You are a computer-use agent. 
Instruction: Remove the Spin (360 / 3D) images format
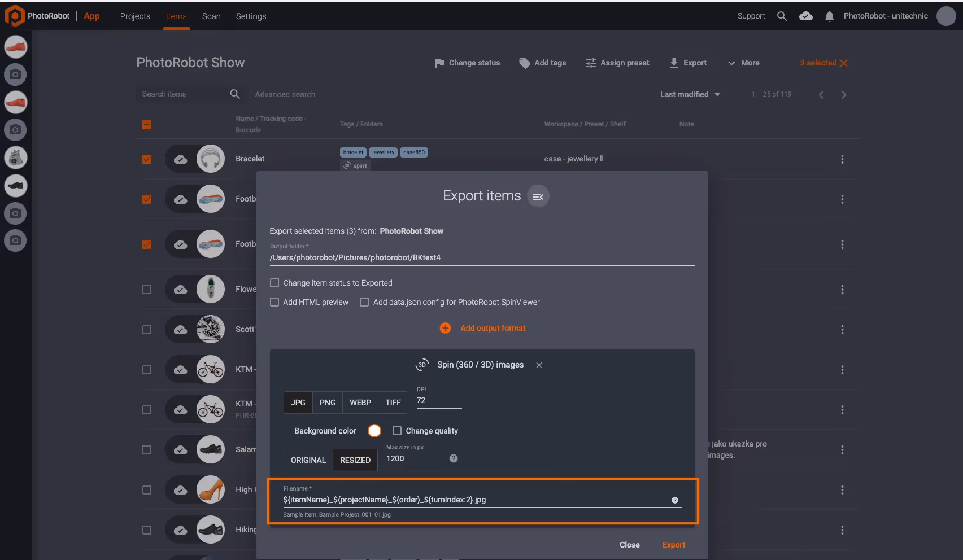[539, 365]
